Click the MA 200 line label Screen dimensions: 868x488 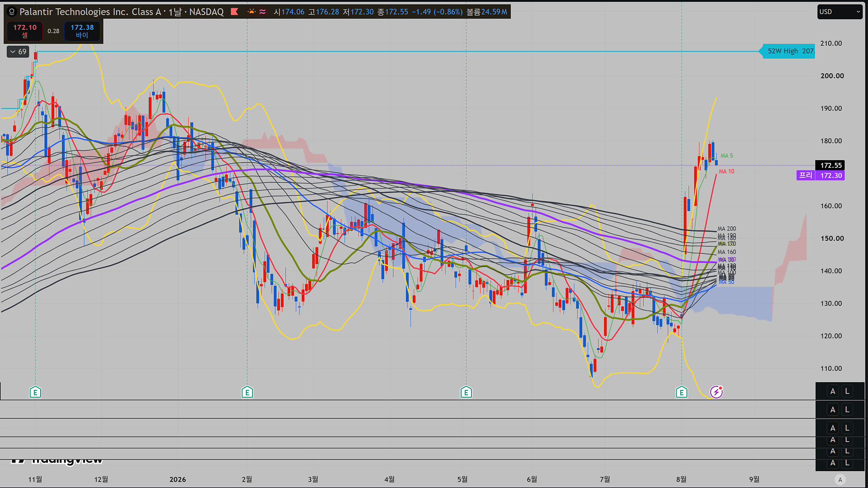[727, 229]
